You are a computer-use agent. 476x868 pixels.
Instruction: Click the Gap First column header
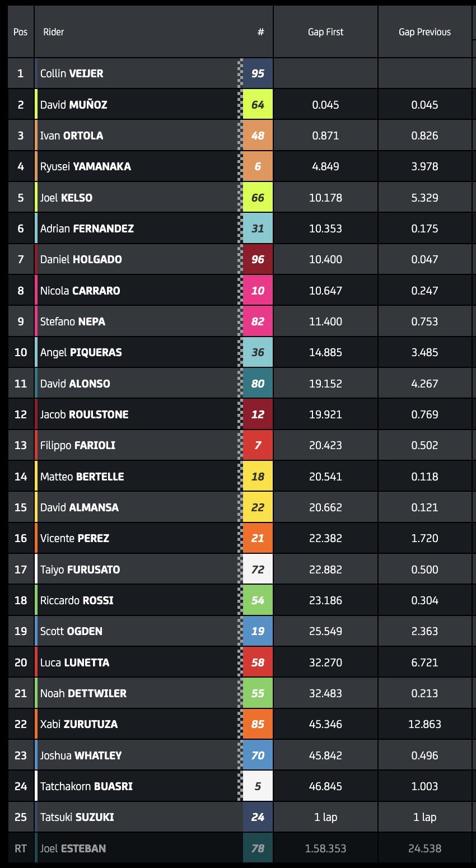tap(325, 32)
